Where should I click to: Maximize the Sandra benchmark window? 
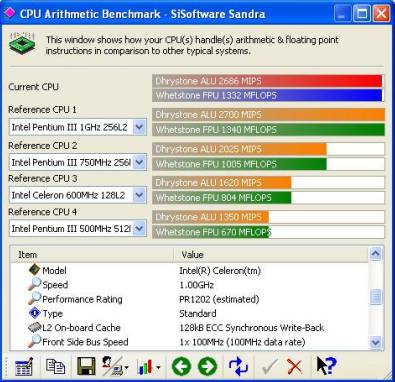tap(362, 14)
